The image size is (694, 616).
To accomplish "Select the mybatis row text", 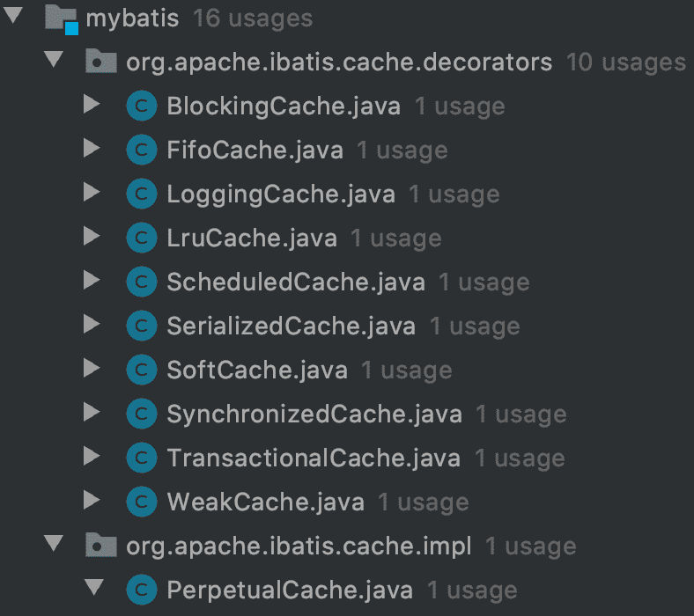I will click(x=132, y=18).
